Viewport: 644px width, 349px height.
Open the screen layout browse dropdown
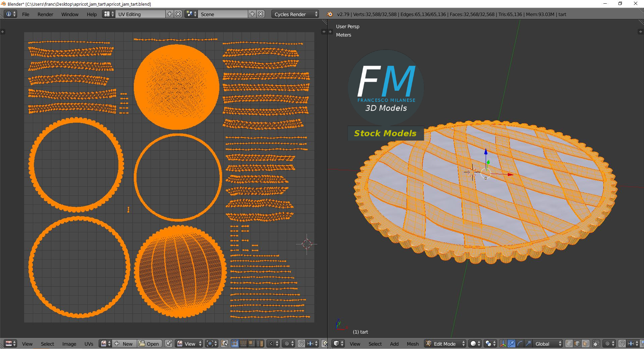click(109, 14)
